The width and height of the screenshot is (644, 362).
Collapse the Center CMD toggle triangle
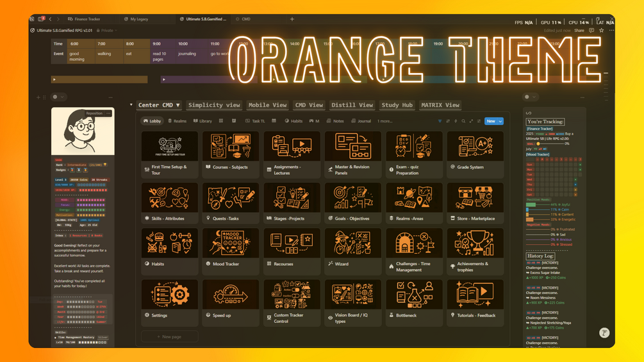(131, 104)
